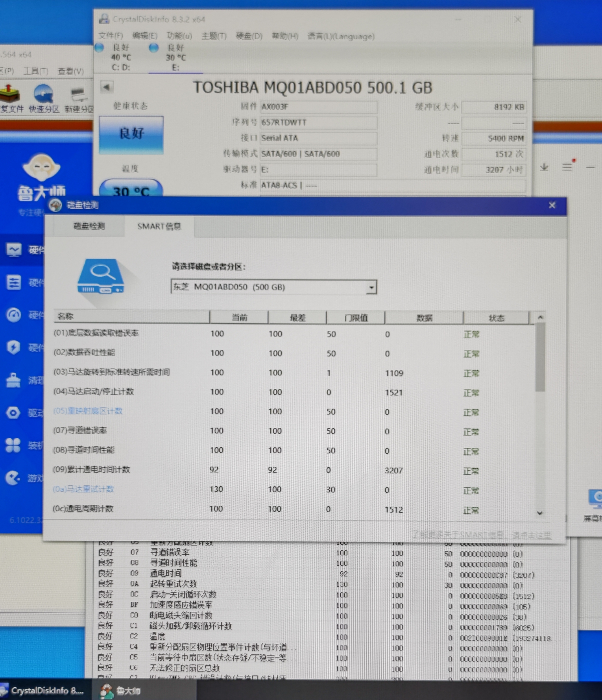Image resolution: width=602 pixels, height=700 pixels.
Task: Click the 鲁大师 sidebar shield lightning icon
Action: (x=13, y=347)
